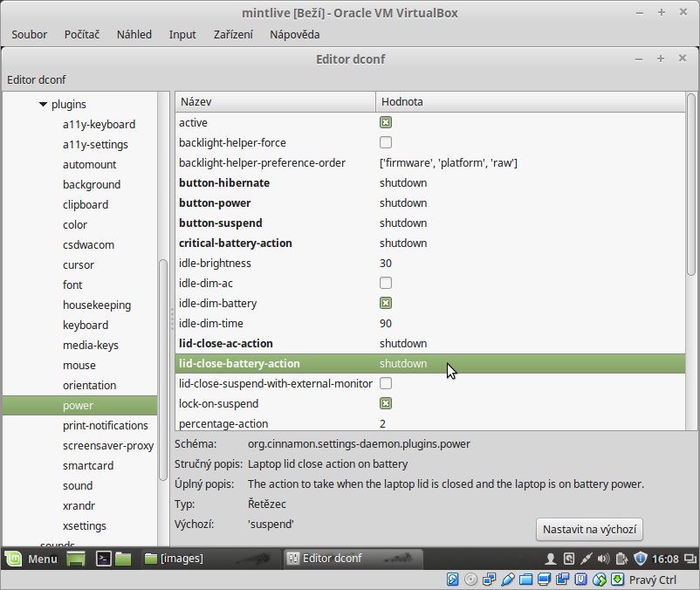700x590 pixels.
Task: Toggle lid-close-suspend-with-external-monitor checkbox
Action: 386,383
